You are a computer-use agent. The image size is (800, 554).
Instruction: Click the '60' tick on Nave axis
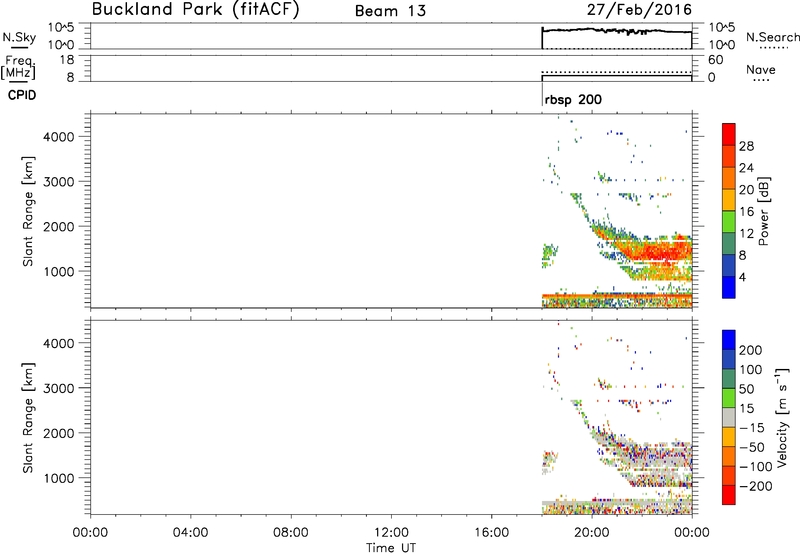pyautogui.click(x=715, y=60)
